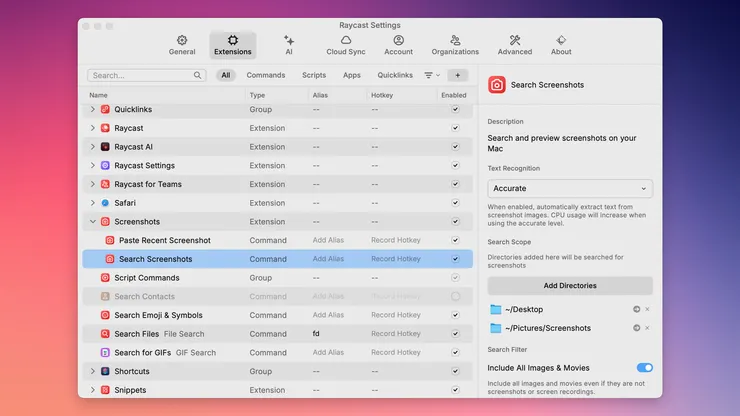The image size is (740, 416).
Task: Select the All filter pill
Action: click(x=226, y=75)
